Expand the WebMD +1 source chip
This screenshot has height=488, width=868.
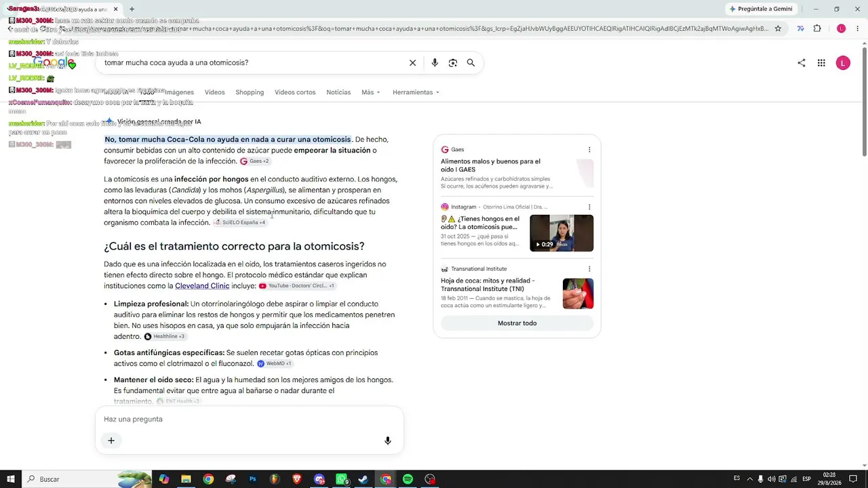pos(274,363)
